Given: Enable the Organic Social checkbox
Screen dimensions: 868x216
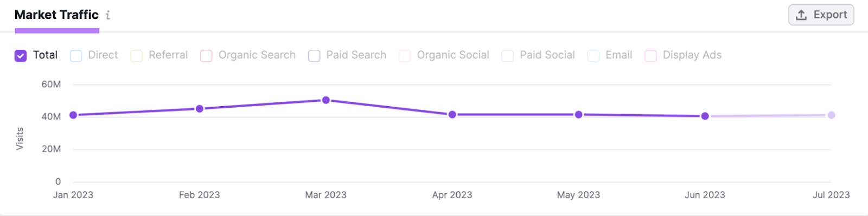Looking at the screenshot, I should [405, 55].
